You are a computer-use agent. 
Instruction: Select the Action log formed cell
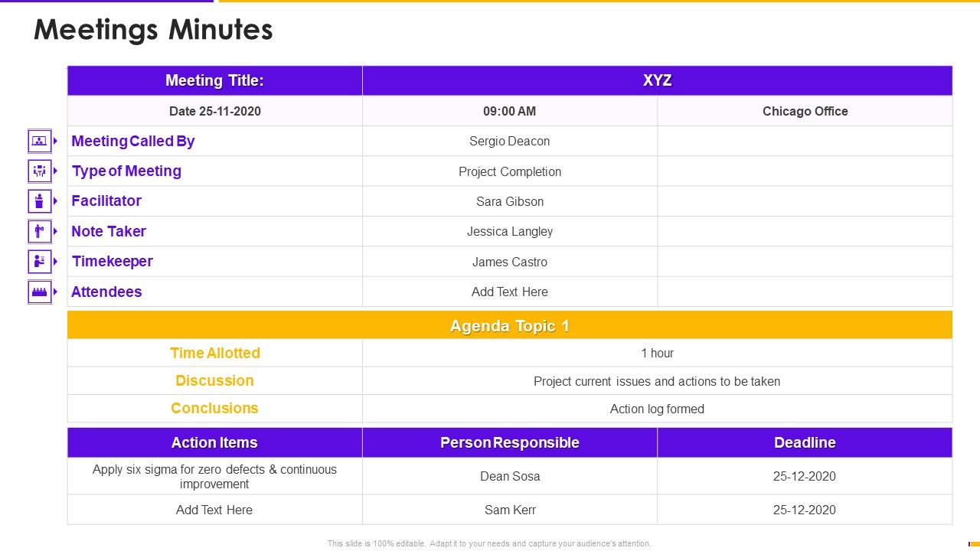pos(658,409)
